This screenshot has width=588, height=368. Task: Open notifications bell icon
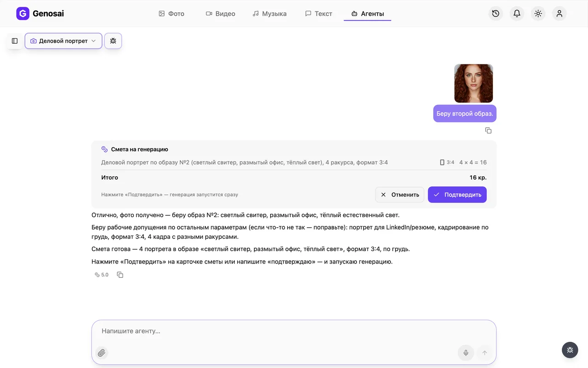click(x=517, y=14)
